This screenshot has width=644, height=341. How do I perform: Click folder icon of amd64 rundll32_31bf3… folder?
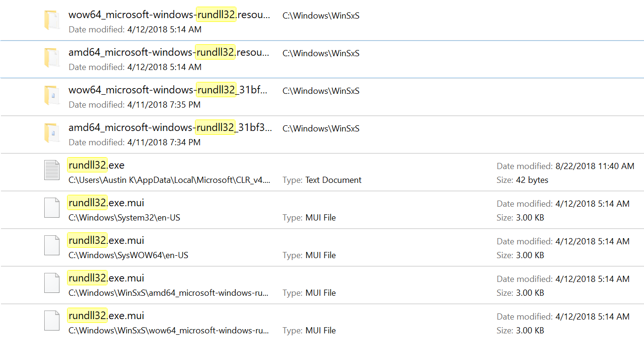(52, 133)
